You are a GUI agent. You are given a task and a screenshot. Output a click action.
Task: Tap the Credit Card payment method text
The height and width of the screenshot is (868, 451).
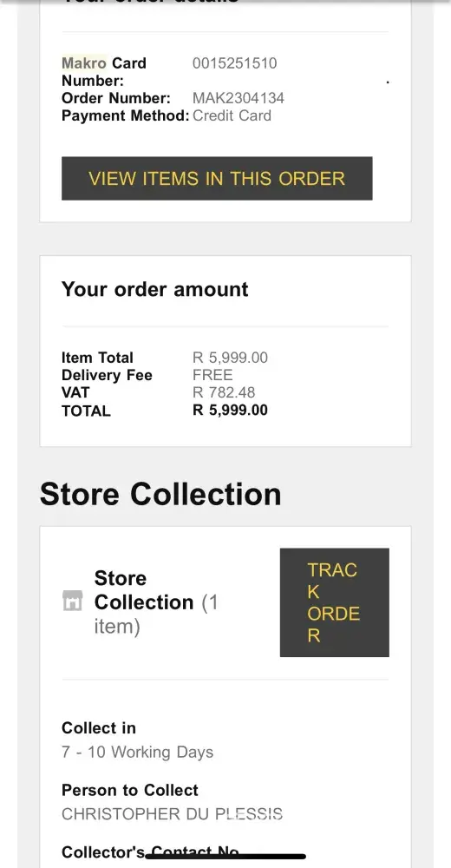click(232, 116)
